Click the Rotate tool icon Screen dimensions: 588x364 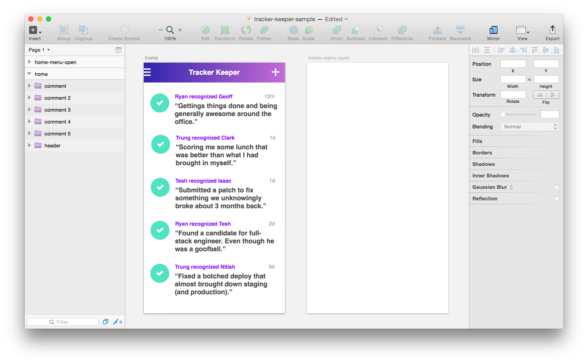[x=246, y=30]
